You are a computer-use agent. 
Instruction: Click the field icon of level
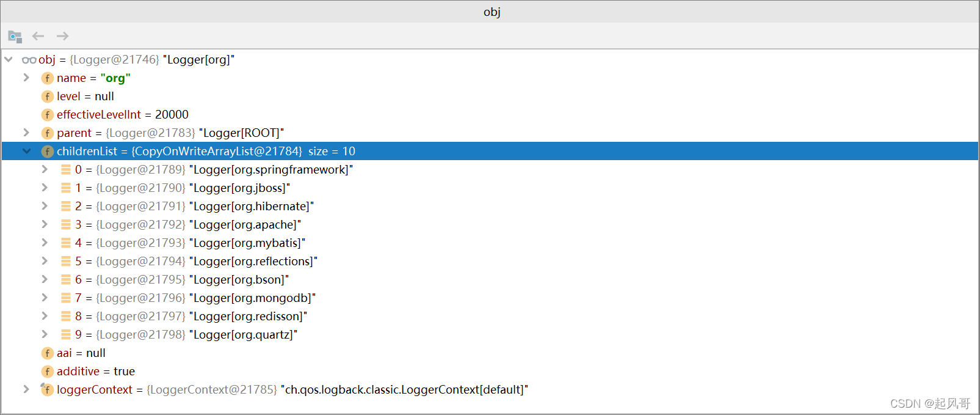(47, 97)
